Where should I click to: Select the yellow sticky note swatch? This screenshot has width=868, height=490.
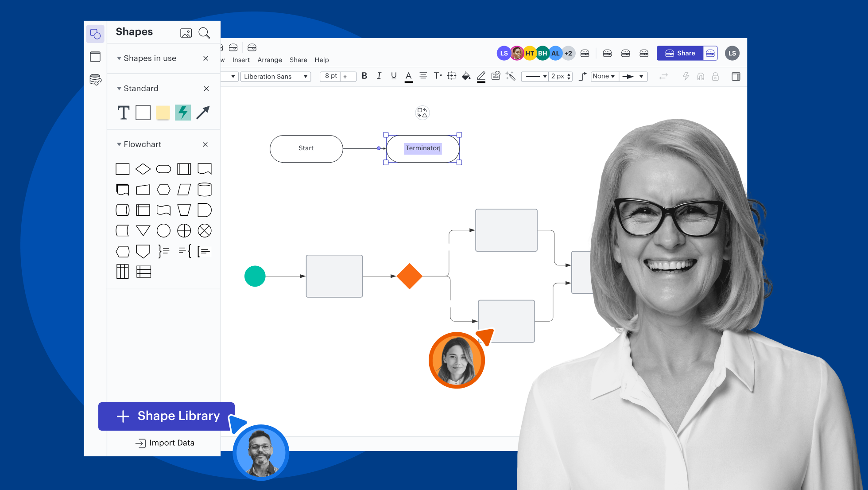(163, 113)
